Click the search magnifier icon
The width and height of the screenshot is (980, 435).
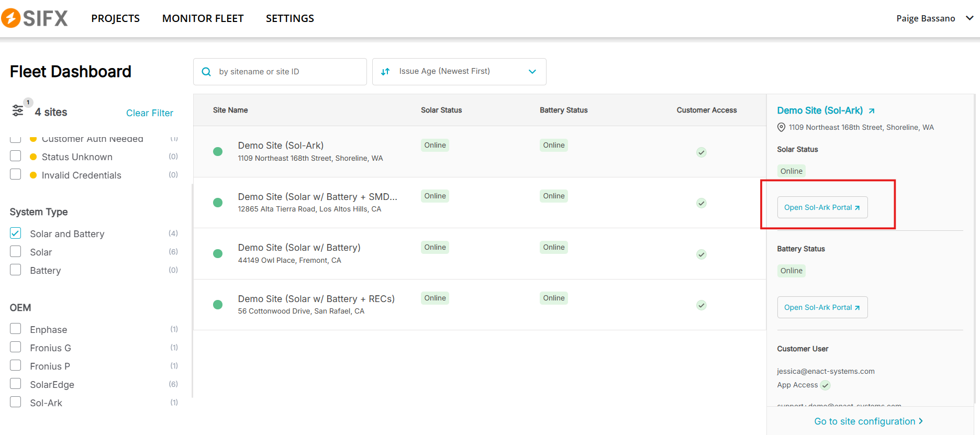206,72
